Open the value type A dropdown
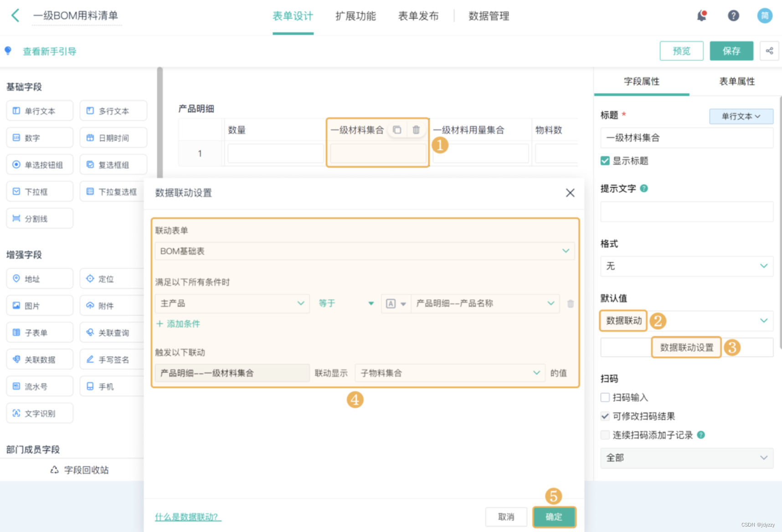Screen dimensions: 782x532 [396, 303]
